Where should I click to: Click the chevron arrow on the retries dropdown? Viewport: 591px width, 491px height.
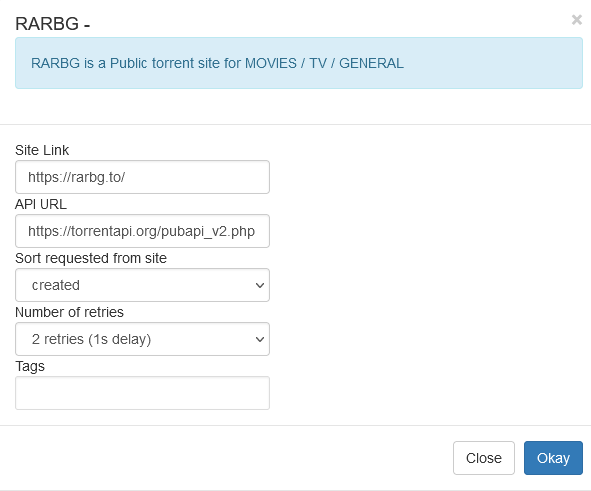tap(260, 339)
